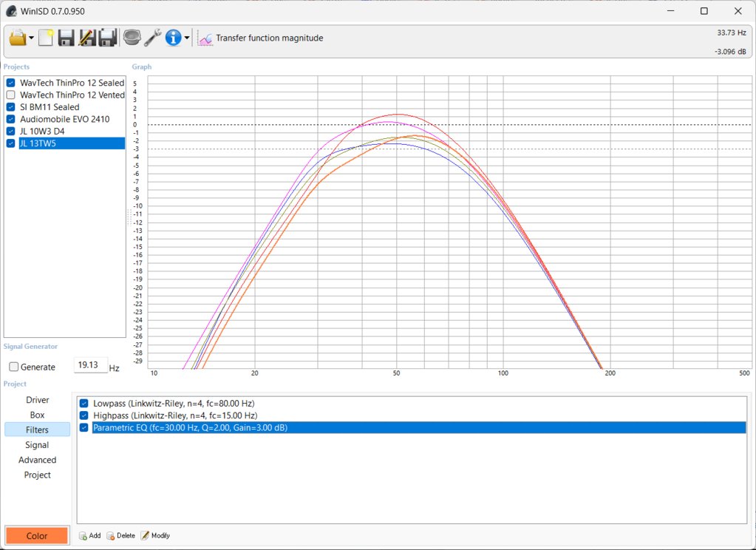Click the Save As floppy-with-pencil icon
Screen dimensions: 756x550
(87, 38)
